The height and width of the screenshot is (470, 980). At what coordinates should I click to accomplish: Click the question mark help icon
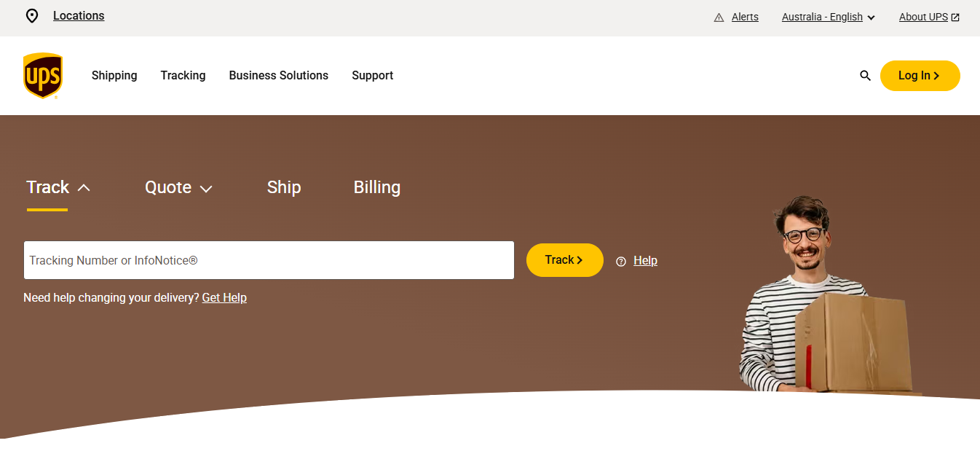(x=620, y=261)
